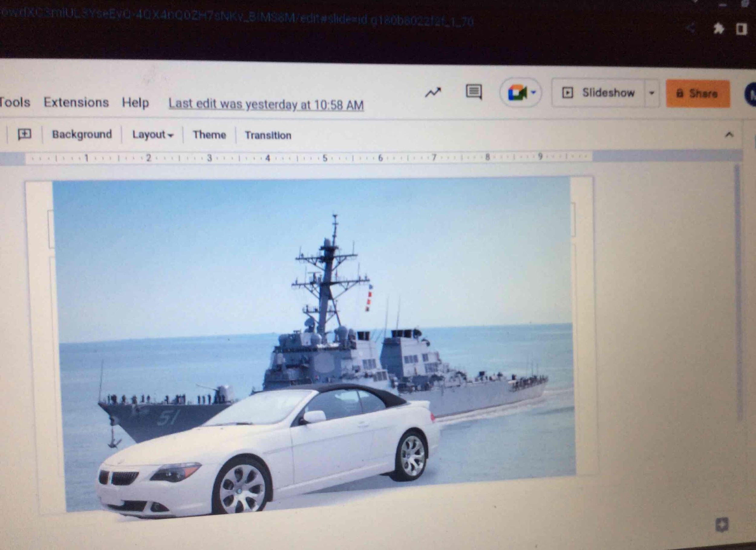This screenshot has height=550, width=756.
Task: Open the last edit version history link
Action: coord(266,104)
